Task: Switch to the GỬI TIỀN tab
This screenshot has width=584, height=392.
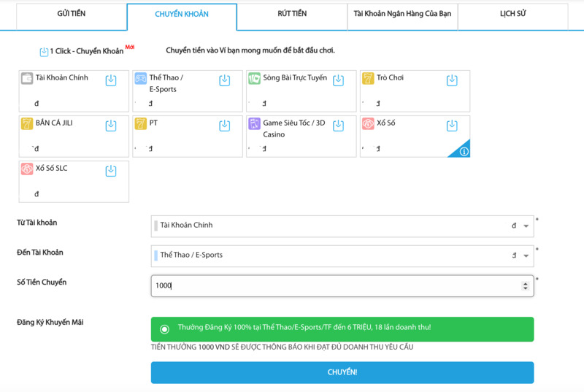Action: (x=72, y=15)
